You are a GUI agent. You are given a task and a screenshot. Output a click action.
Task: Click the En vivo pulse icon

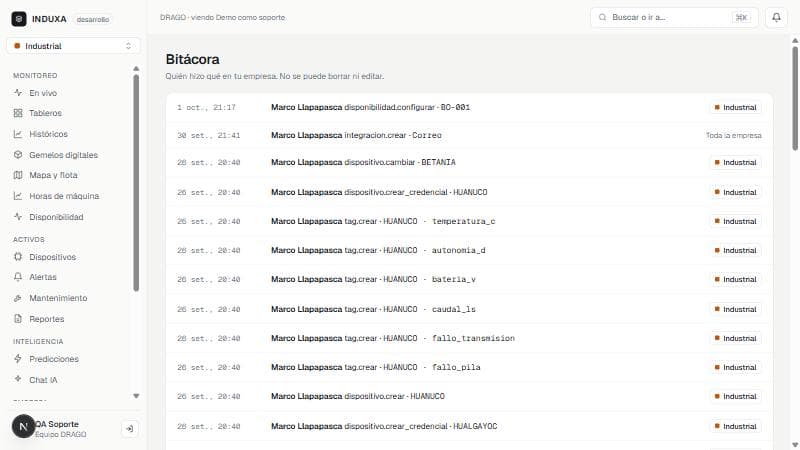tap(18, 93)
